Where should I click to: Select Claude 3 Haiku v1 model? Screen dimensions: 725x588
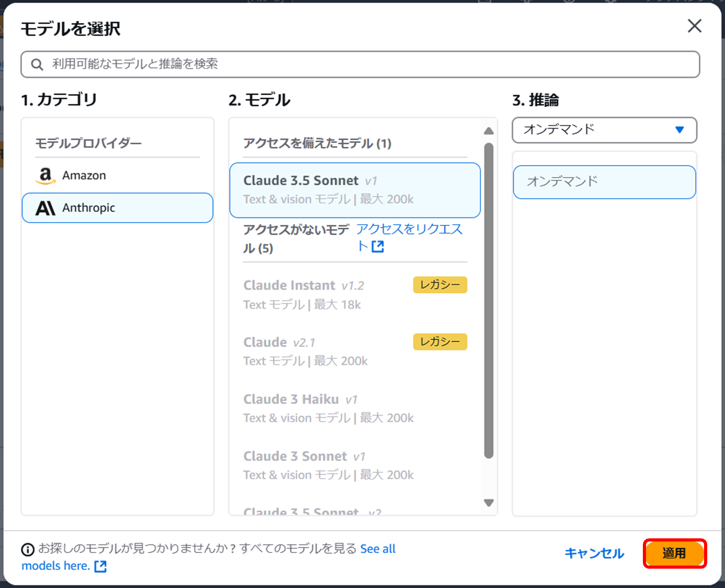(355, 408)
